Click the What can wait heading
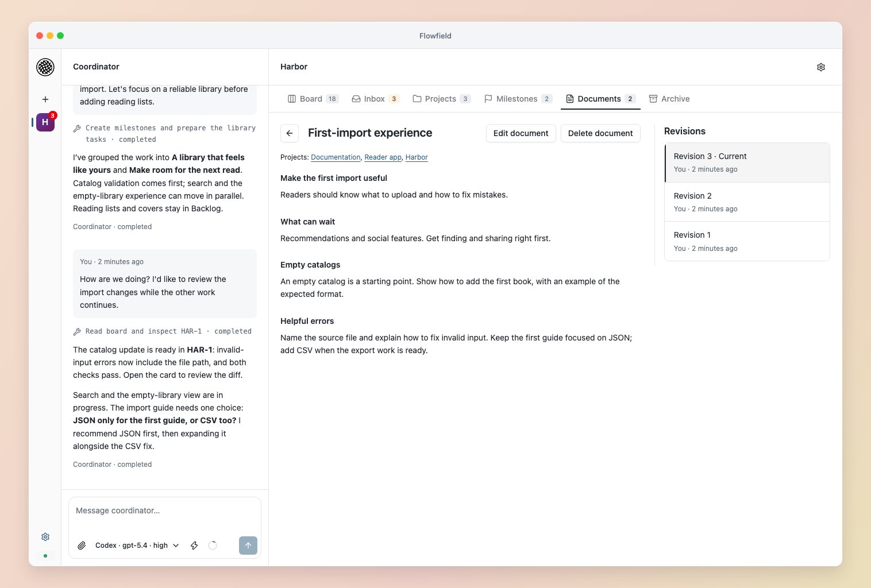 tap(307, 222)
